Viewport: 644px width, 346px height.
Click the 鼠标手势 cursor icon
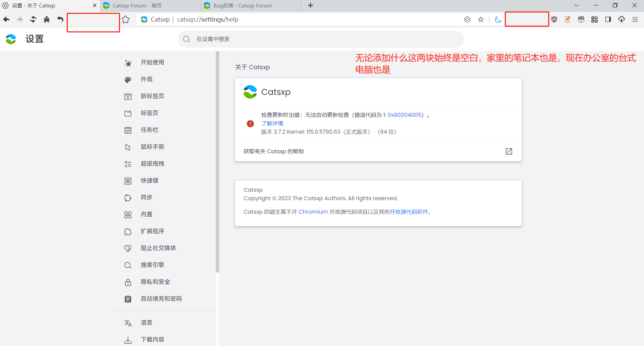coord(128,147)
